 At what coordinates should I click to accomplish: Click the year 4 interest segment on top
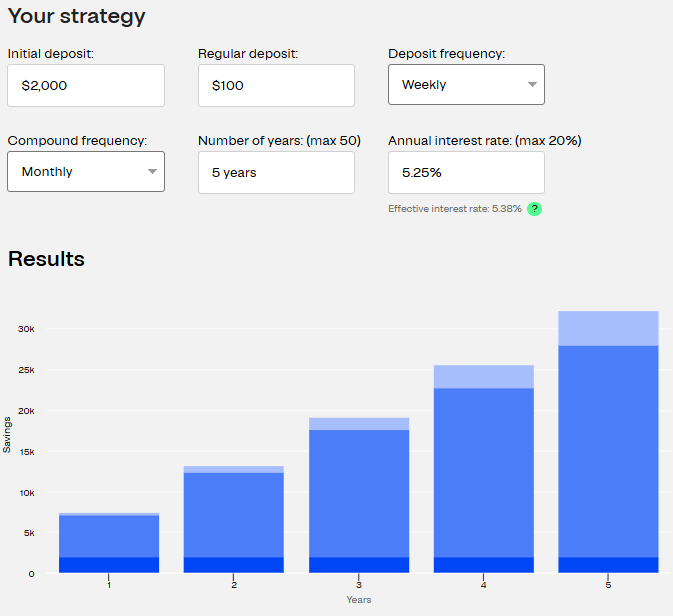point(484,376)
